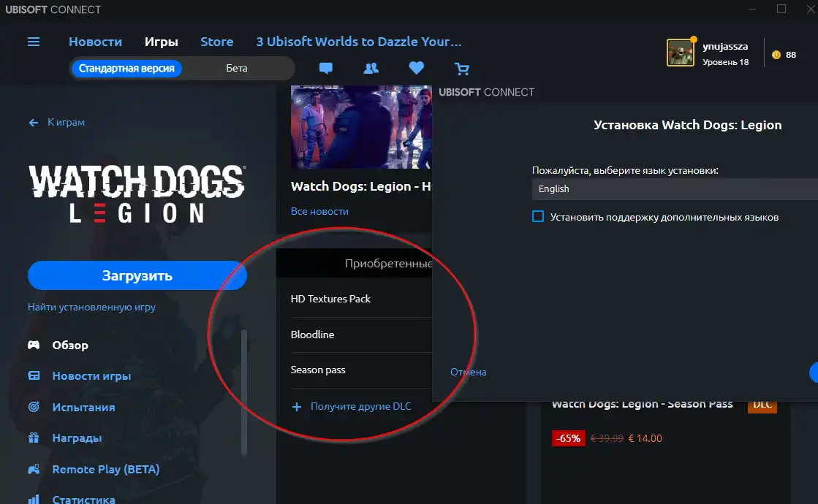Click the bar chart icon beside Статистика
Viewport: 818px width, 504px height.
point(34,500)
